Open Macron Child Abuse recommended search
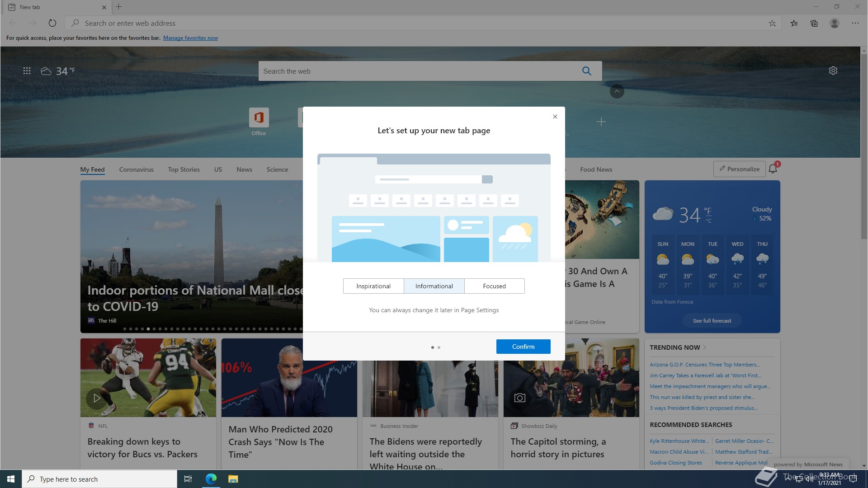Viewport: 868px width, 488px height. (679, 452)
